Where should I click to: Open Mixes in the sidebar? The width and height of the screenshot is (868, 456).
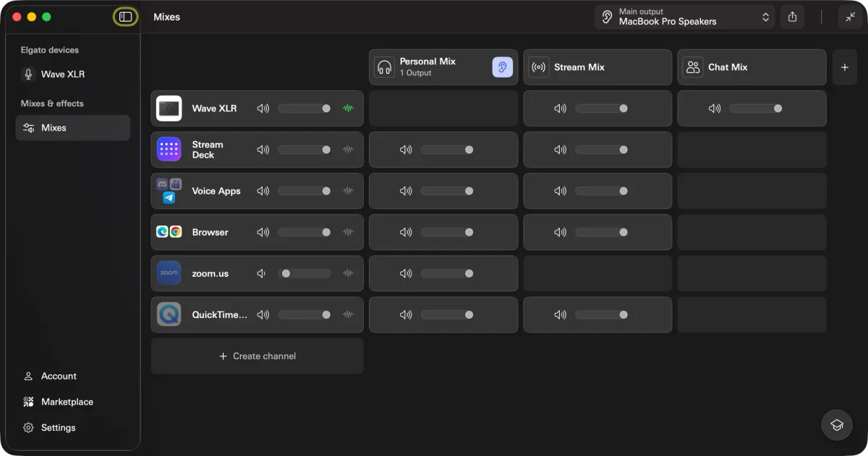coord(72,128)
